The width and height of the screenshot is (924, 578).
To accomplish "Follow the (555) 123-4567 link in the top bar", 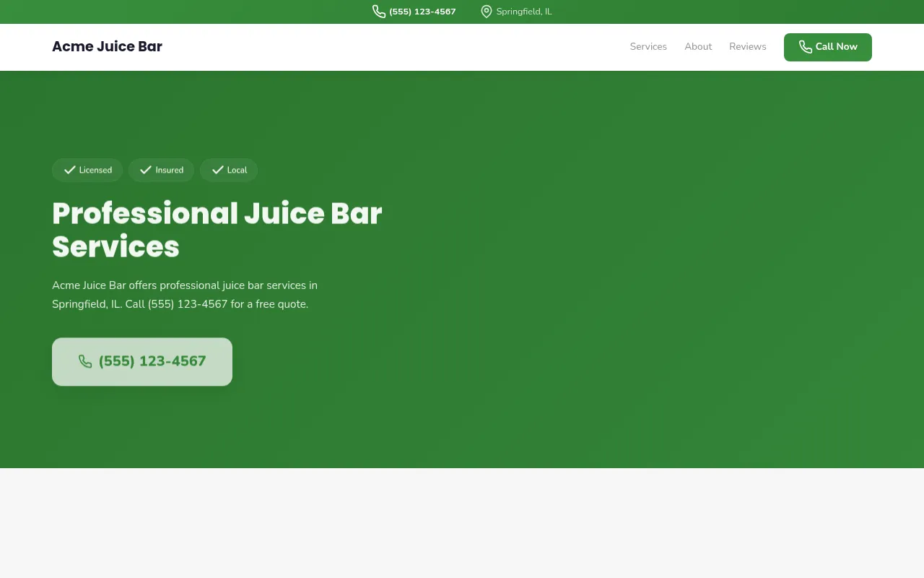I will point(422,12).
